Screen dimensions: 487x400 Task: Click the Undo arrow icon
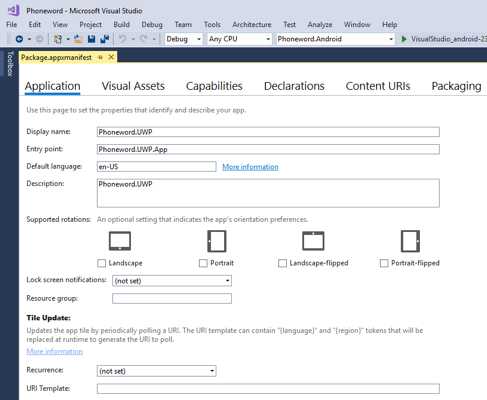pyautogui.click(x=122, y=39)
